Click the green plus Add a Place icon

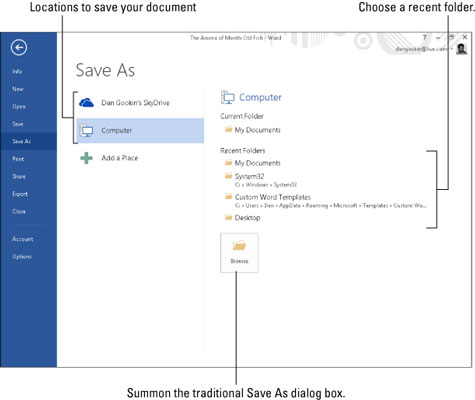pos(86,158)
